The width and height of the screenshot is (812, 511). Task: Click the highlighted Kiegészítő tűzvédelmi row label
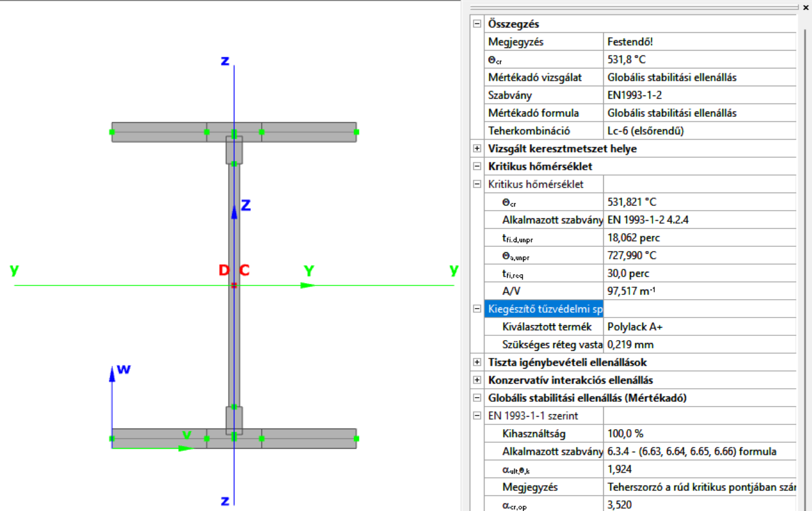[544, 309]
